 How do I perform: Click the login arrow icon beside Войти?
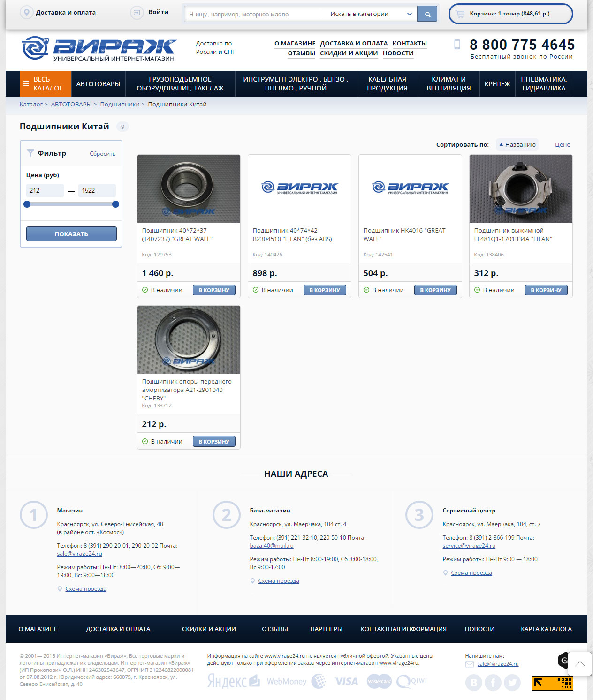[137, 13]
